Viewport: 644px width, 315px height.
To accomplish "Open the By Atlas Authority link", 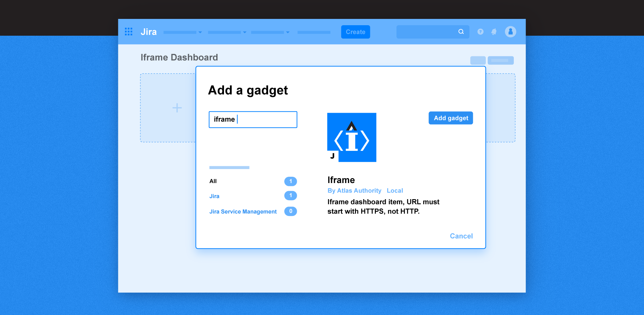I will coord(354,190).
